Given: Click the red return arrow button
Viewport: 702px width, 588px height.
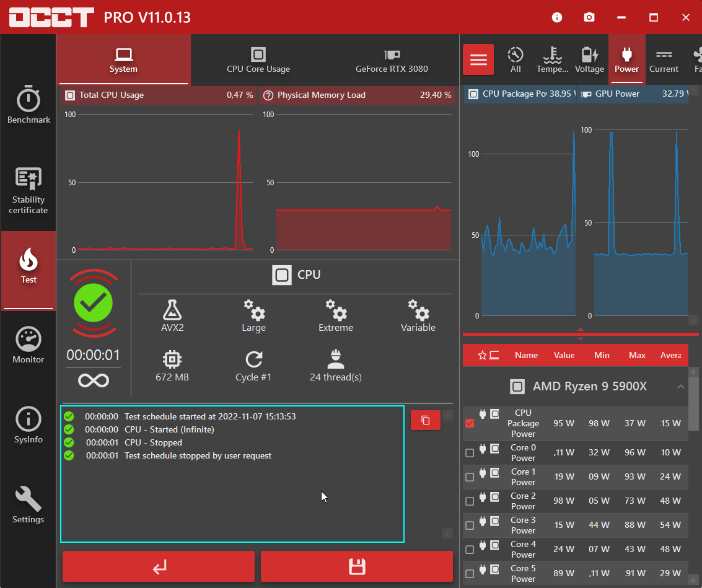Looking at the screenshot, I should (159, 566).
